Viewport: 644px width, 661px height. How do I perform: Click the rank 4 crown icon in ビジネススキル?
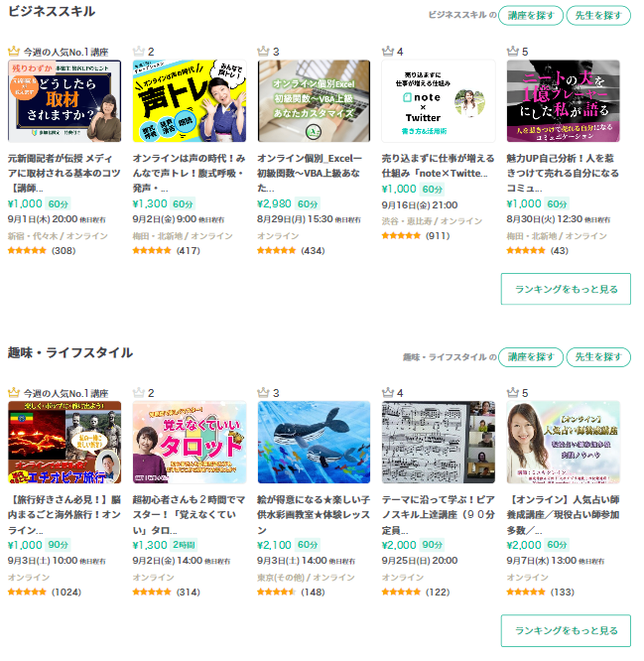(388, 52)
